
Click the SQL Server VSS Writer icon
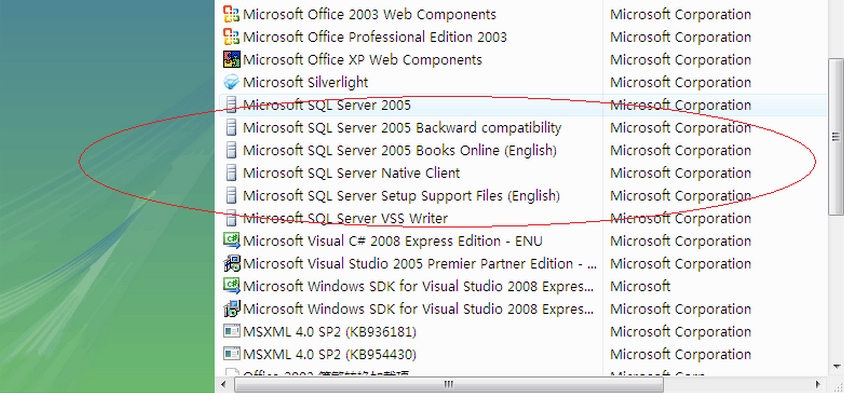pyautogui.click(x=231, y=218)
